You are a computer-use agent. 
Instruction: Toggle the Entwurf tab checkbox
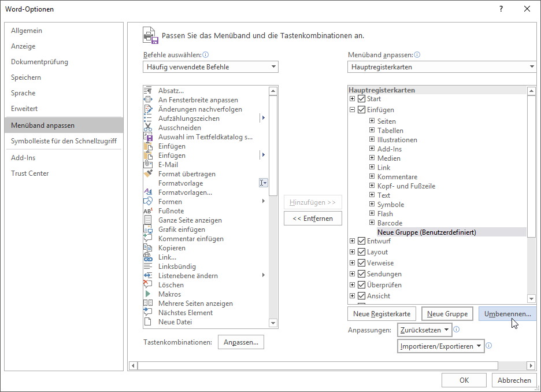tap(362, 241)
